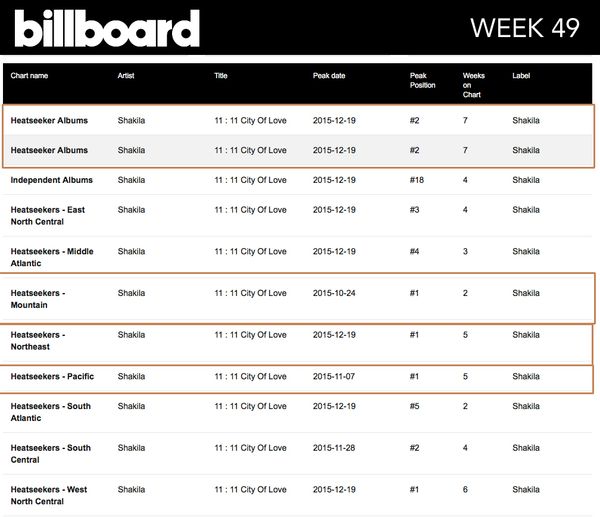
Task: Open the first Heatseeker Albums row
Action: (x=298, y=121)
